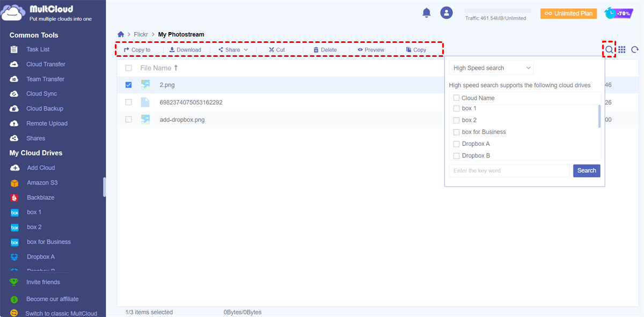Click the home icon in breadcrumb

[121, 34]
